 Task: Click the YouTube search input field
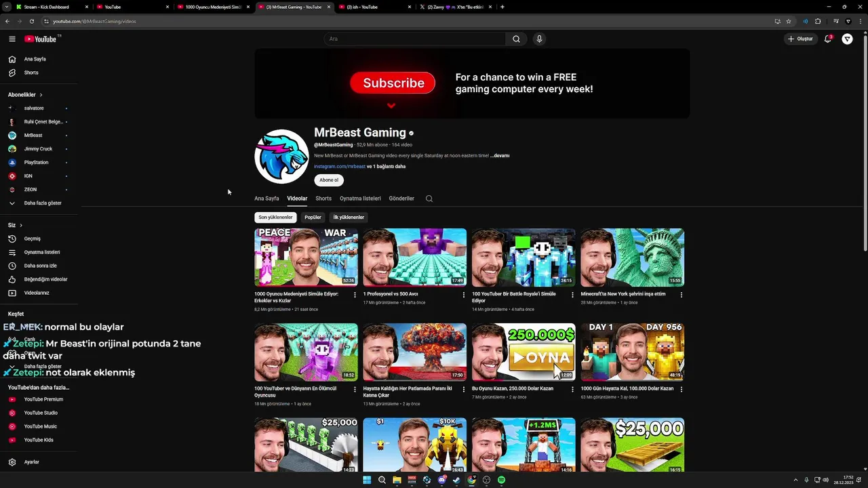(x=415, y=39)
